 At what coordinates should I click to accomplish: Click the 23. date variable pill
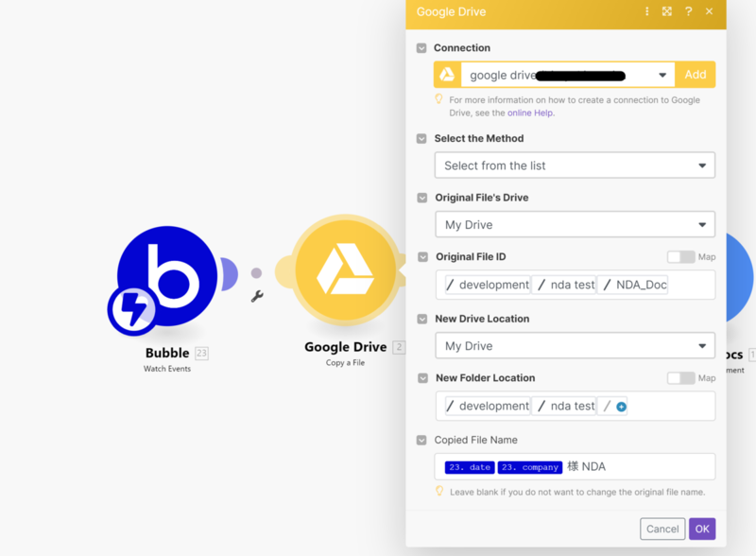(x=470, y=467)
